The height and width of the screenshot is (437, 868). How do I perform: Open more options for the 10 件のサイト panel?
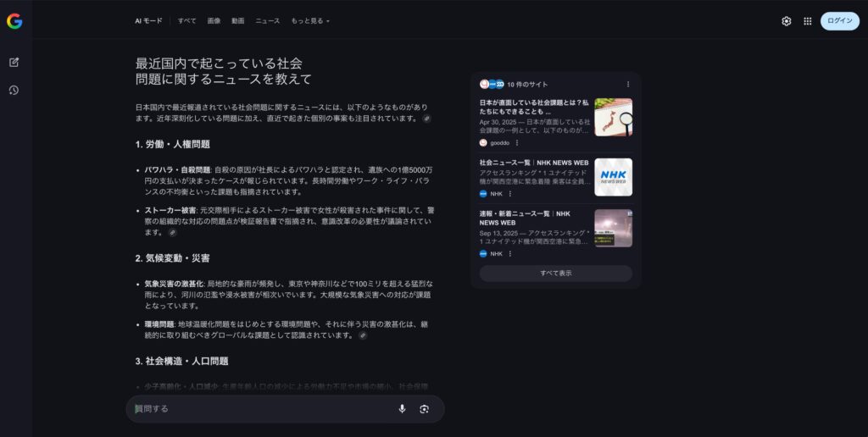(627, 85)
